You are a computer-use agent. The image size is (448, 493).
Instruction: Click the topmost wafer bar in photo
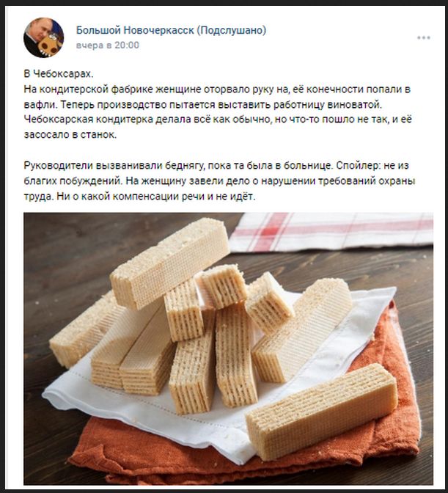click(x=170, y=262)
